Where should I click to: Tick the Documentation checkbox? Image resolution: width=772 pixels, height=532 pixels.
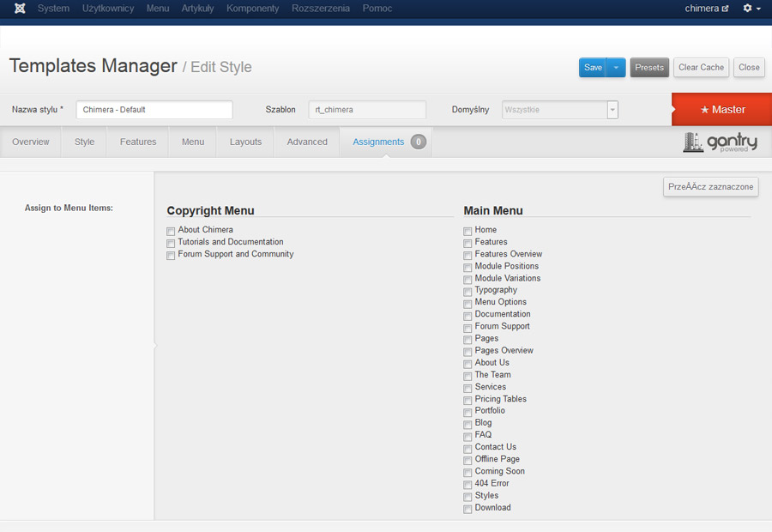point(467,316)
